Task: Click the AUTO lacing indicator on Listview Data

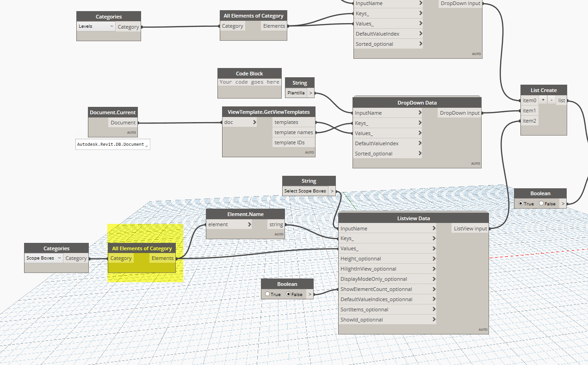Action: 483,330
